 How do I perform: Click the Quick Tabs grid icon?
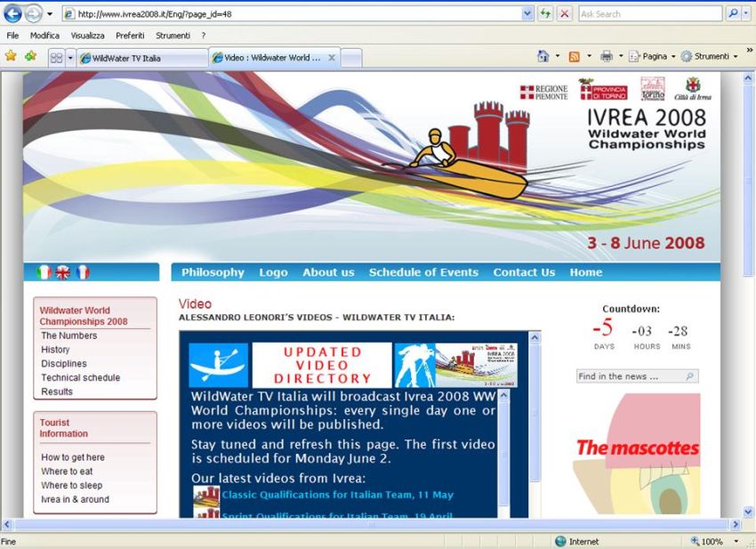56,59
